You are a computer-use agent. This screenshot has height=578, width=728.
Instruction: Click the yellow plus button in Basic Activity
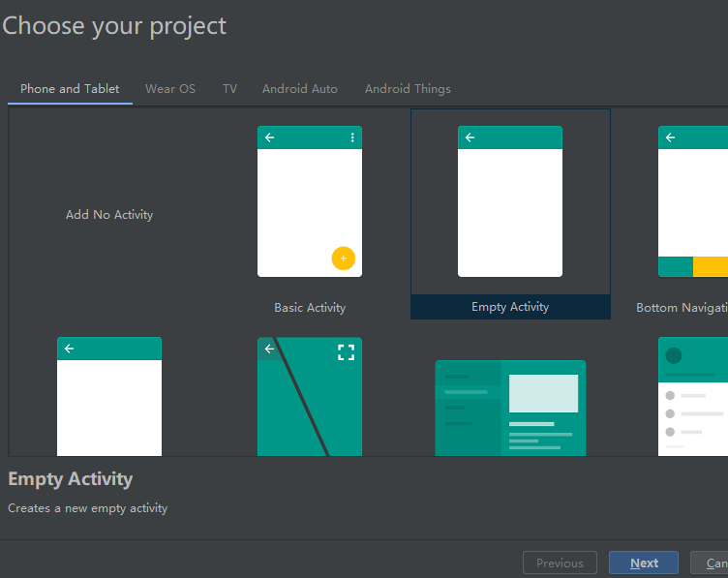coord(344,259)
